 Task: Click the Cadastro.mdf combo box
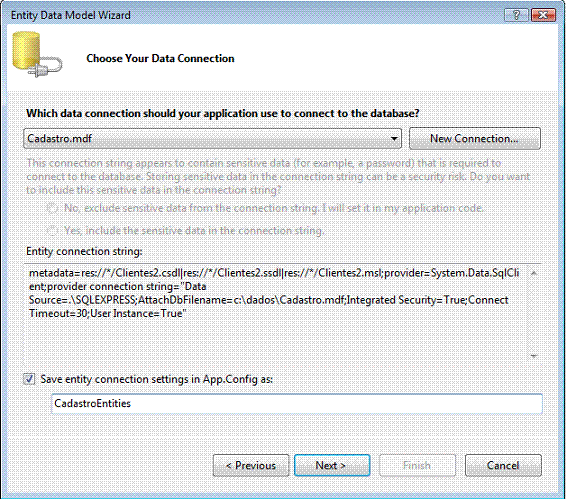pos(213,138)
